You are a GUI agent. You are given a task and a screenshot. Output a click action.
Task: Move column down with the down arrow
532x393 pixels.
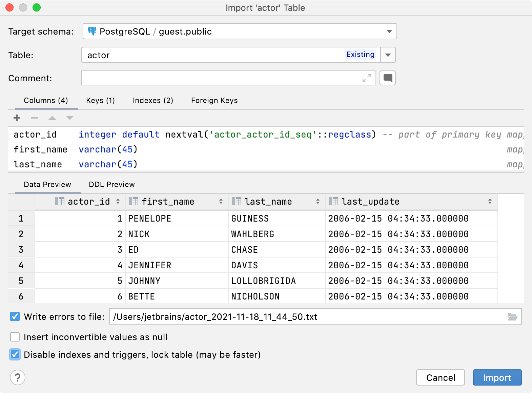tap(70, 118)
